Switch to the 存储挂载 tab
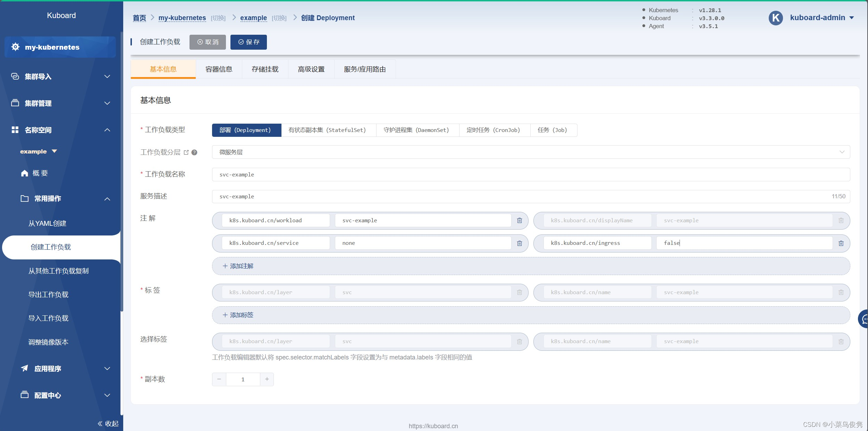 265,69
